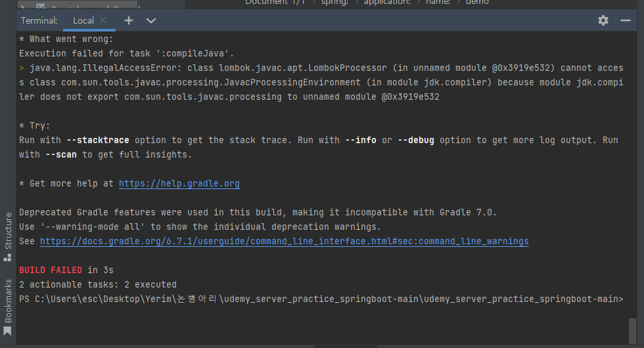Viewport: 644px width, 348px height.
Task: Click the '--warning-mode all' hint line
Action: (x=200, y=227)
